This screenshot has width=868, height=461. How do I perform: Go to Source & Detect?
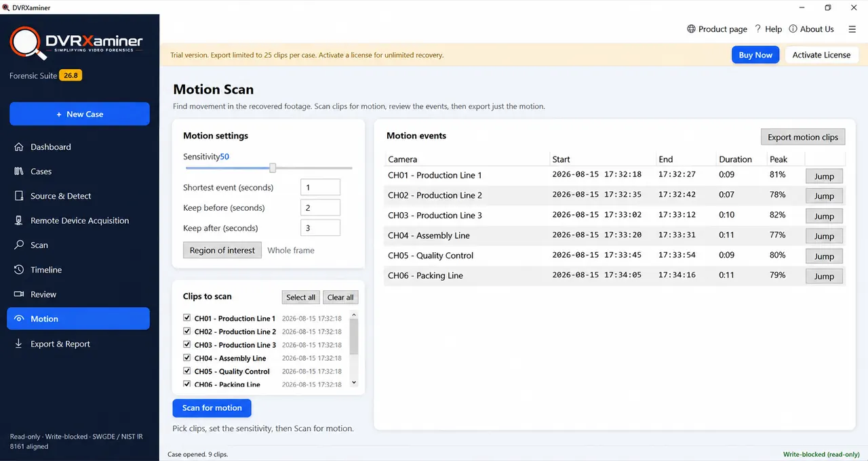coord(78,196)
